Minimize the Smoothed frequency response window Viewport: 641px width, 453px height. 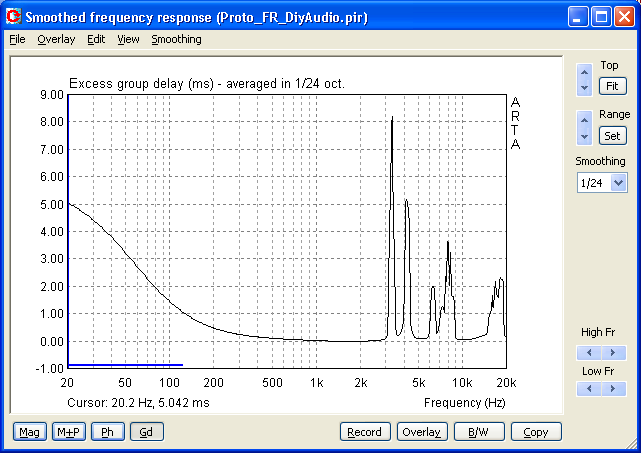[578, 17]
